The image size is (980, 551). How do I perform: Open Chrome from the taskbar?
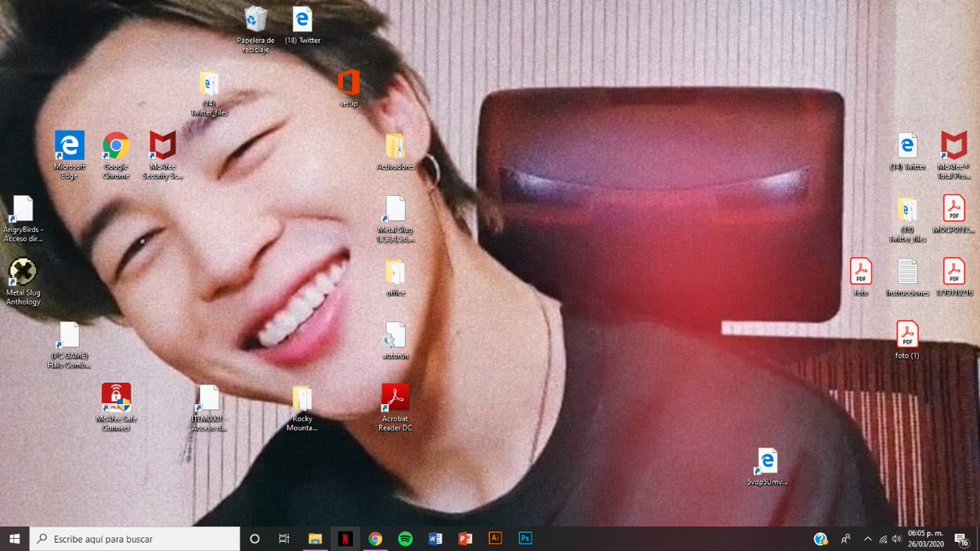tap(375, 539)
